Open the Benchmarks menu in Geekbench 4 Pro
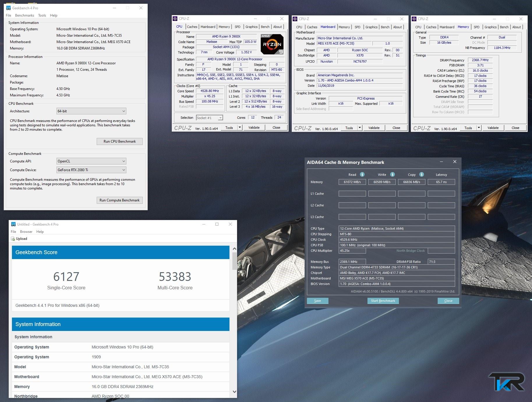This screenshot has width=532, height=402. (x=24, y=15)
